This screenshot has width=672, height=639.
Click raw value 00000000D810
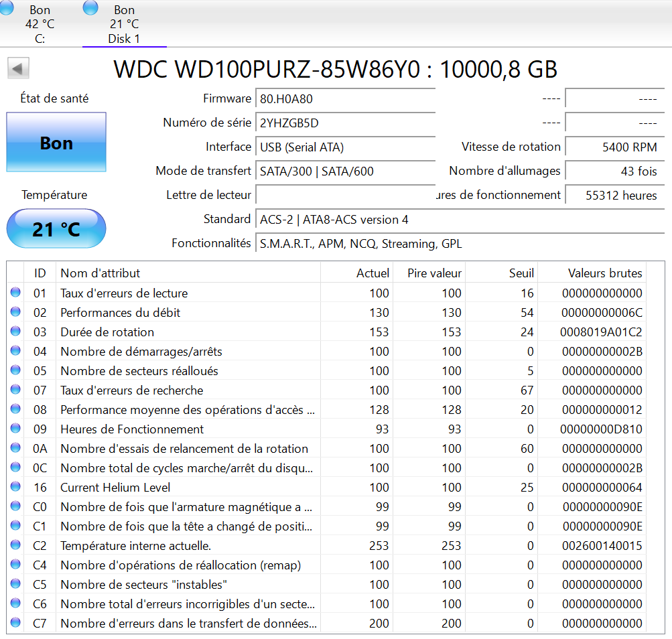(x=601, y=429)
